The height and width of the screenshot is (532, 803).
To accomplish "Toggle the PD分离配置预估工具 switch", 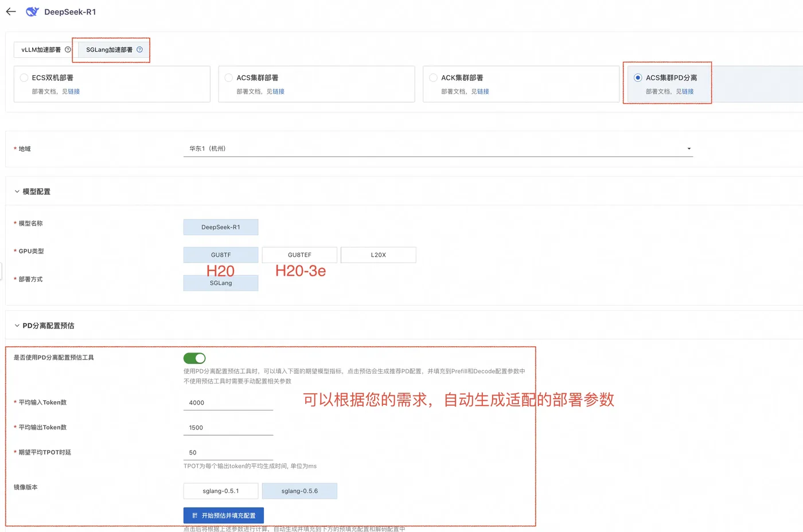I will 194,358.
